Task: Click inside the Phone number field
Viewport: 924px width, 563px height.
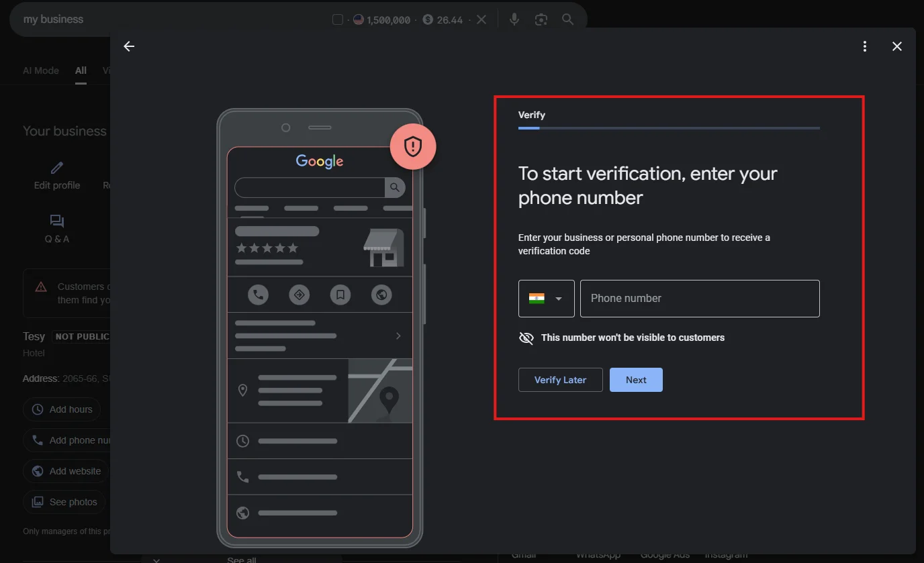Action: click(x=700, y=298)
